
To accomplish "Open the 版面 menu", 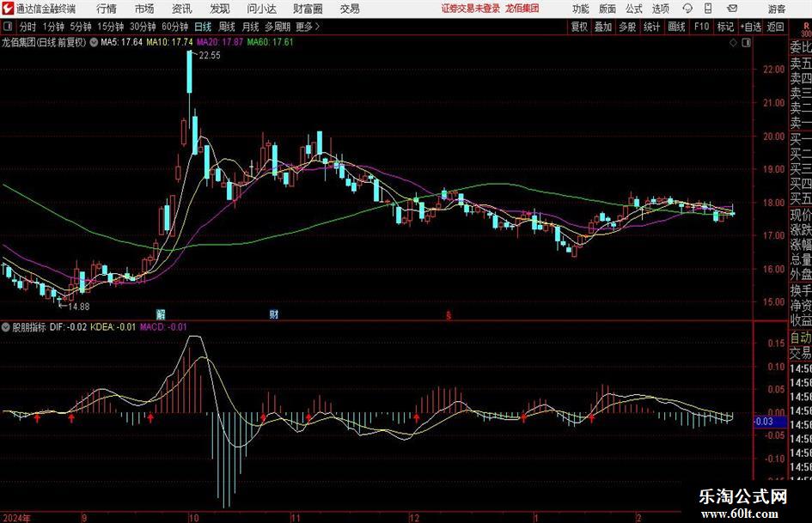I will click(607, 9).
